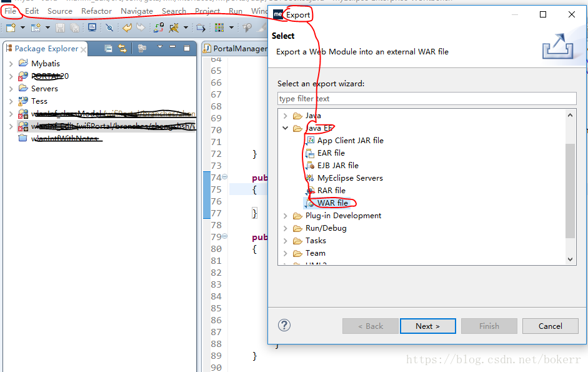The width and height of the screenshot is (588, 372).
Task: Expand the Run/Debug category
Action: 286,229
